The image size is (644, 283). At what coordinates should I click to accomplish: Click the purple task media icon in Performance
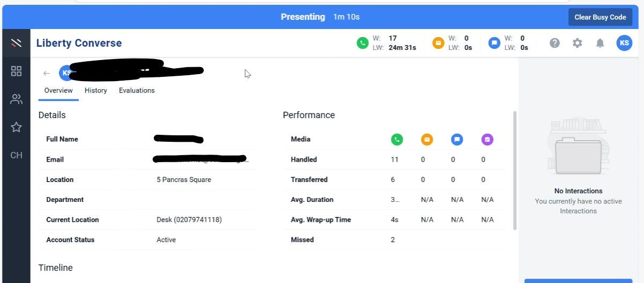pos(487,140)
